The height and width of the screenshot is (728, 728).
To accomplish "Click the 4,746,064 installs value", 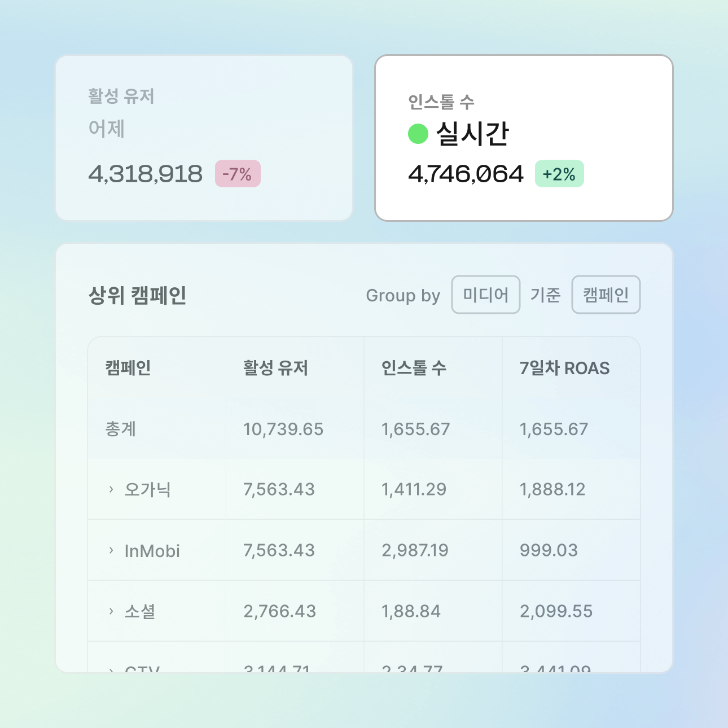I will [466, 174].
